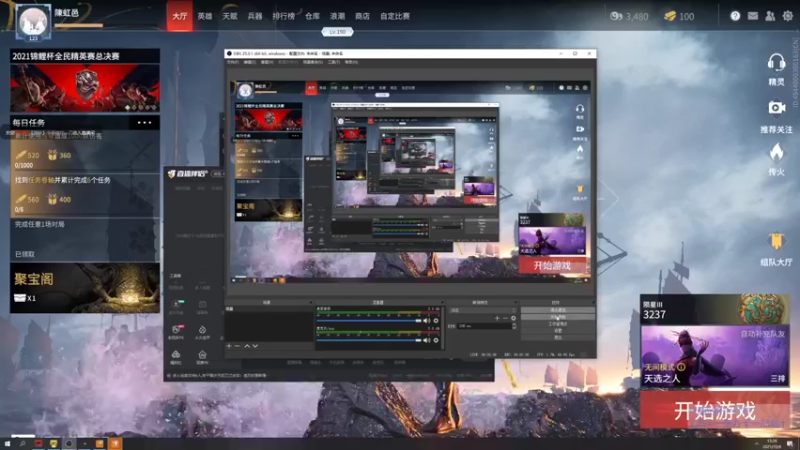The image size is (800, 450).
Task: Switch to the 天赋 tab
Action: pos(230,16)
